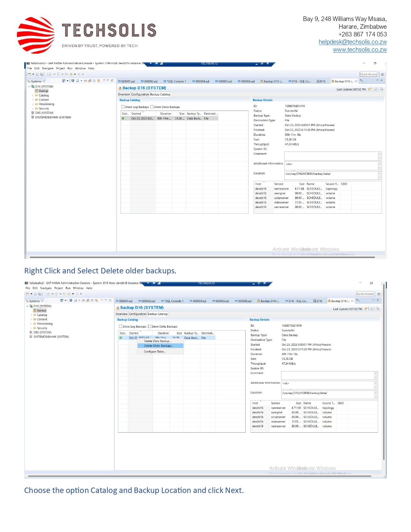The width and height of the screenshot is (411, 532).
Task: Click Location field in lower Backup Details
Action: tap(327, 394)
